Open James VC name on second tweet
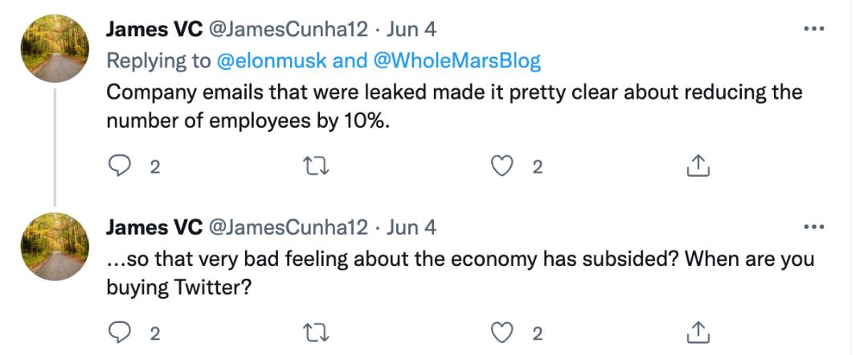The image size is (868, 355). click(x=154, y=227)
